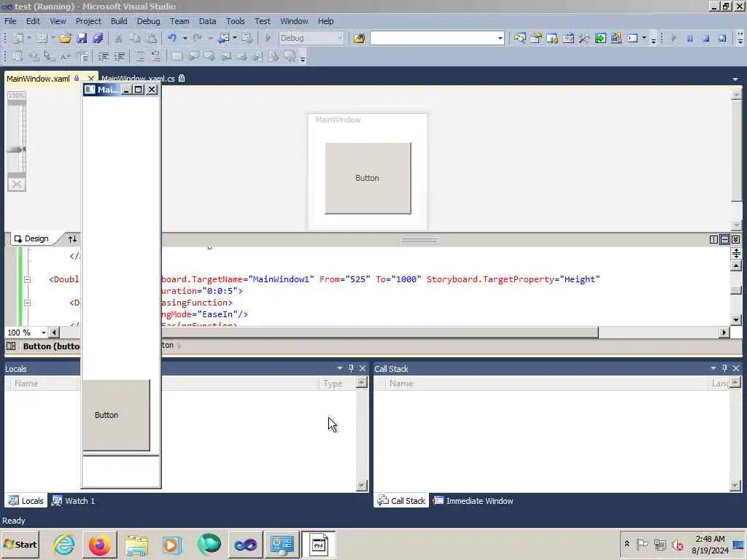Close the Locals panel

coord(363,368)
